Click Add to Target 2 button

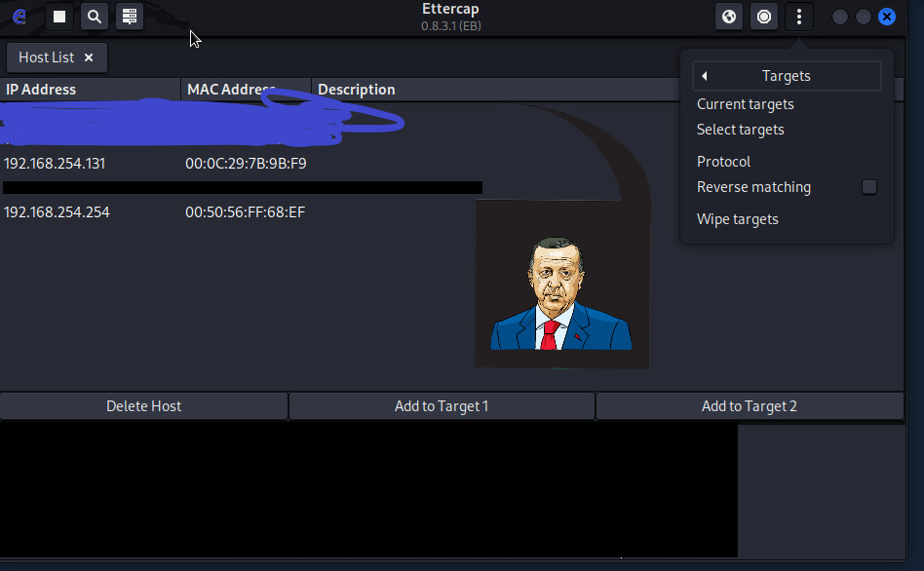click(749, 406)
